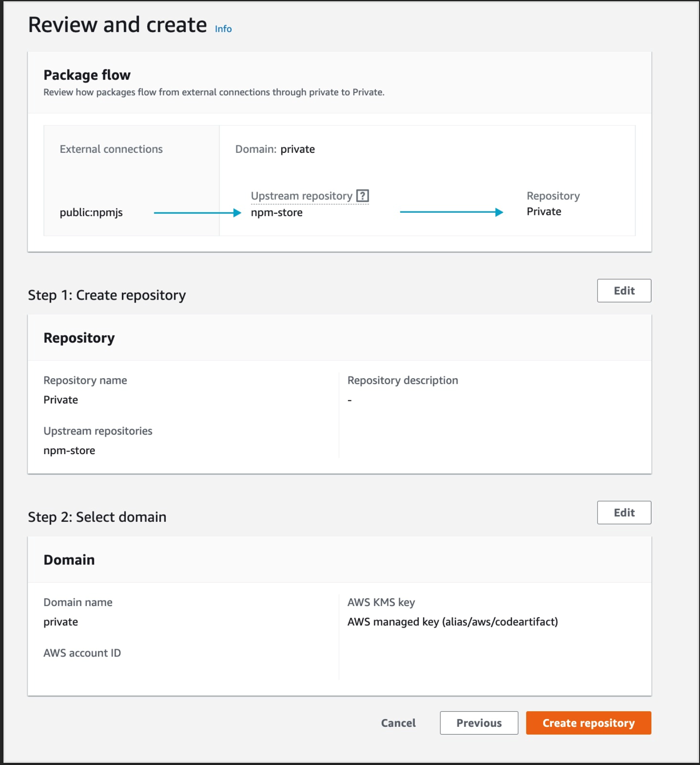This screenshot has width=700, height=765.
Task: Click the arrow icon pointing to Repository Private
Action: (x=452, y=212)
